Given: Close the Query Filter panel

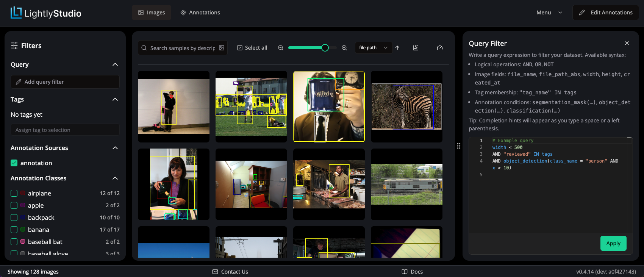Looking at the screenshot, I should tap(627, 43).
